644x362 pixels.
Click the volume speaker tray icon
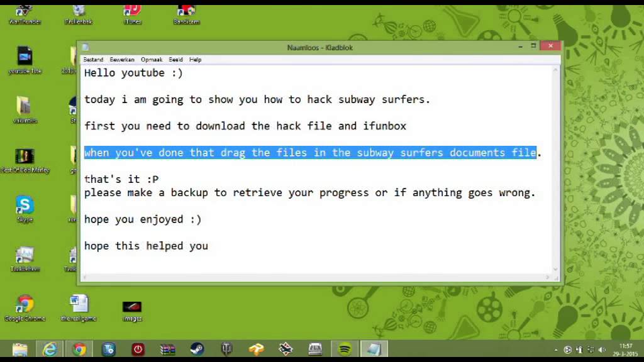(x=602, y=349)
